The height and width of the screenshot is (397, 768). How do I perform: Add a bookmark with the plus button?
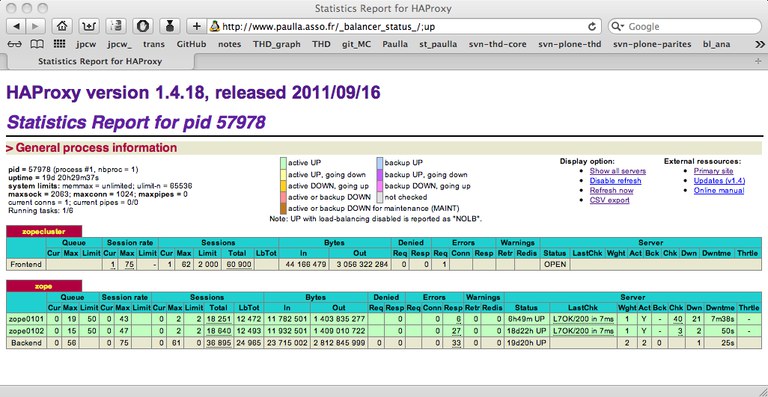pyautogui.click(x=197, y=26)
